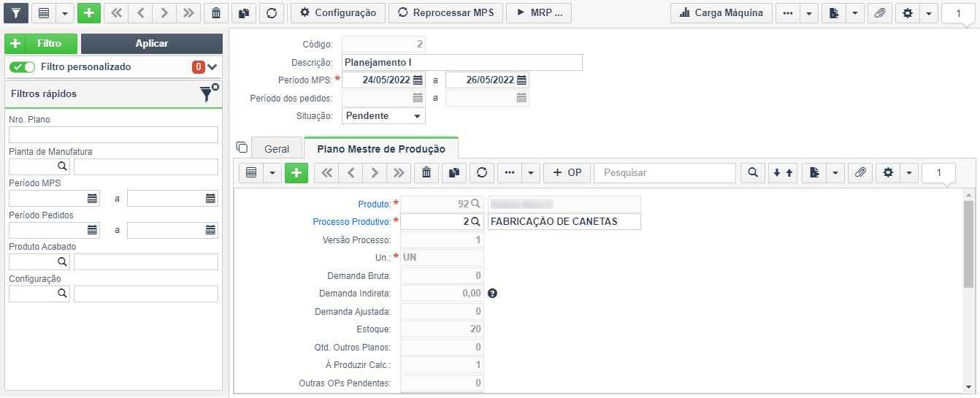Open the Configuração button
The image size is (980, 398).
point(337,12)
